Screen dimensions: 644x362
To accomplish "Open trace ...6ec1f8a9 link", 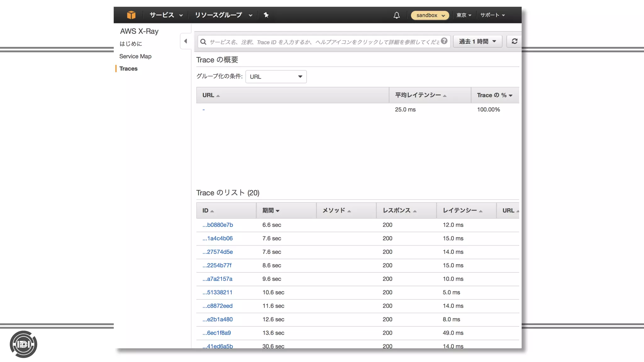I will [217, 333].
